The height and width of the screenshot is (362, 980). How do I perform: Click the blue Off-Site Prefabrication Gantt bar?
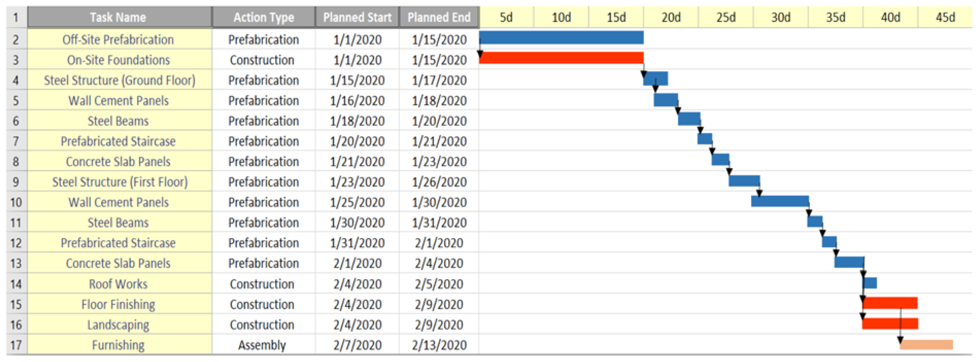(561, 38)
